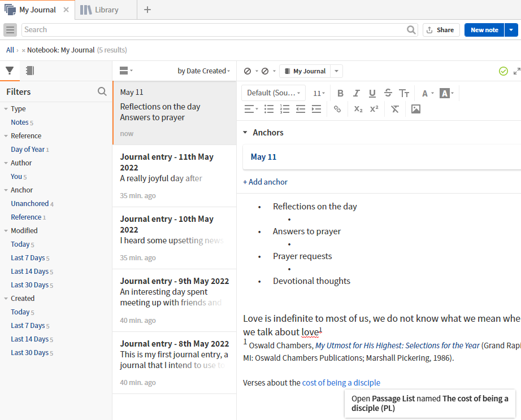Open the list view layout dropdown

126,71
